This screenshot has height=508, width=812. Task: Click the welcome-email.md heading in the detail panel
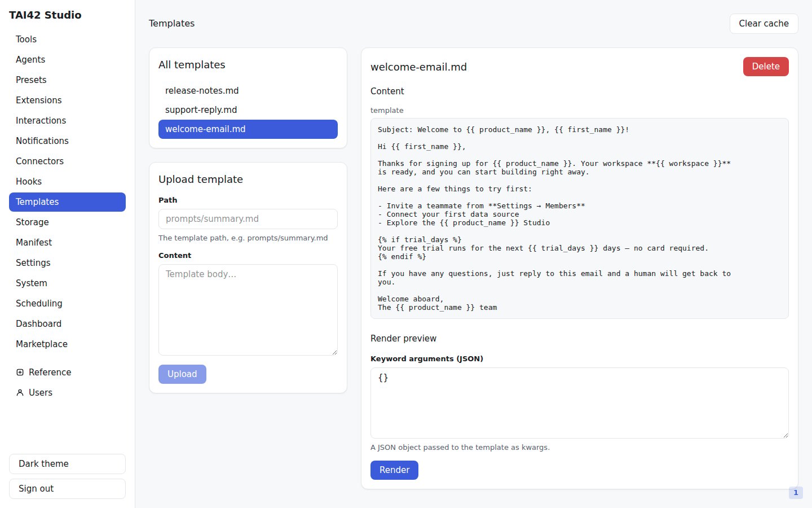tap(418, 67)
